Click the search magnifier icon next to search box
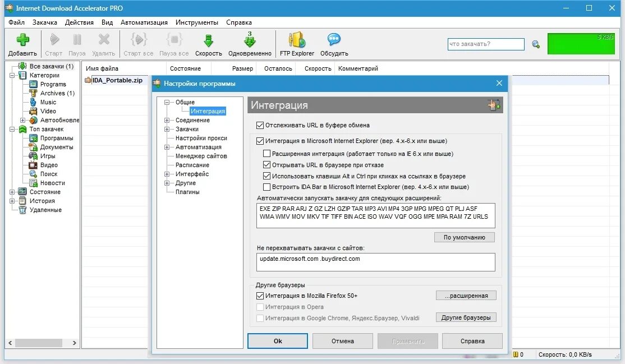The height and width of the screenshot is (364, 625). coord(536,44)
